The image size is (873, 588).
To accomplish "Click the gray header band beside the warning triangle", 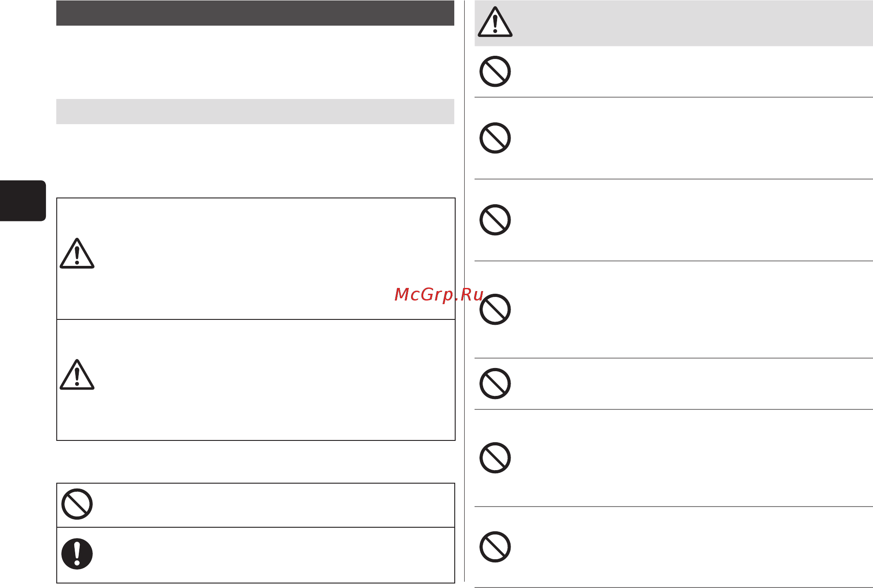I will coord(693,23).
